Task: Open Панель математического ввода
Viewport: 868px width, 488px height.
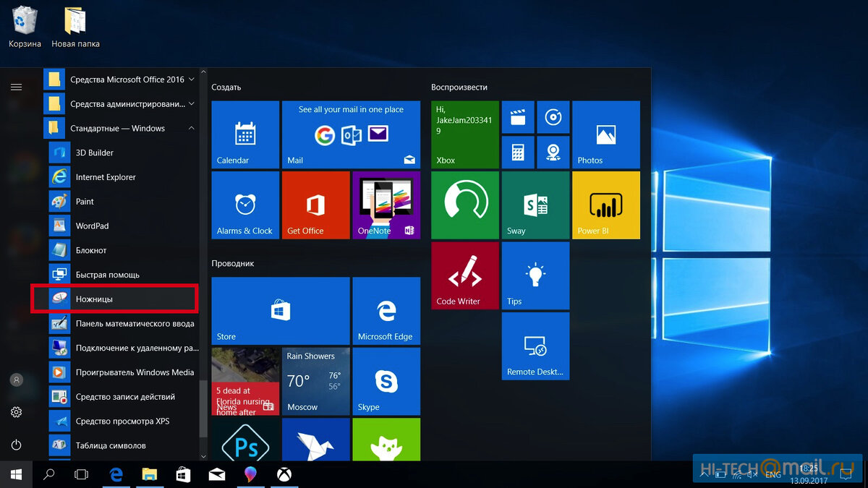Action: [x=122, y=324]
